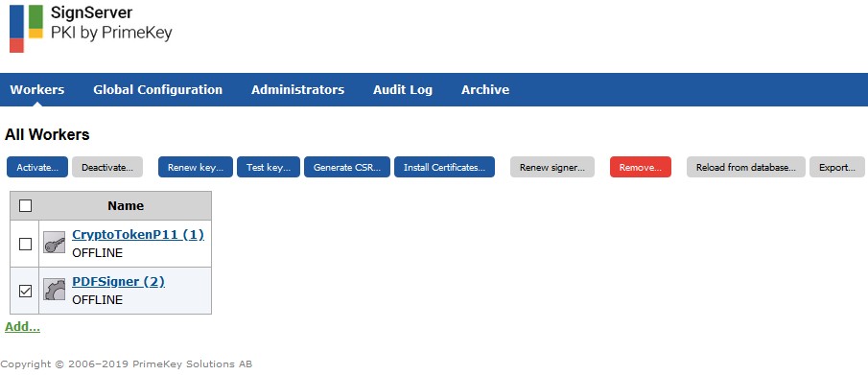Click the Add... link
The width and height of the screenshot is (868, 375).
[23, 327]
